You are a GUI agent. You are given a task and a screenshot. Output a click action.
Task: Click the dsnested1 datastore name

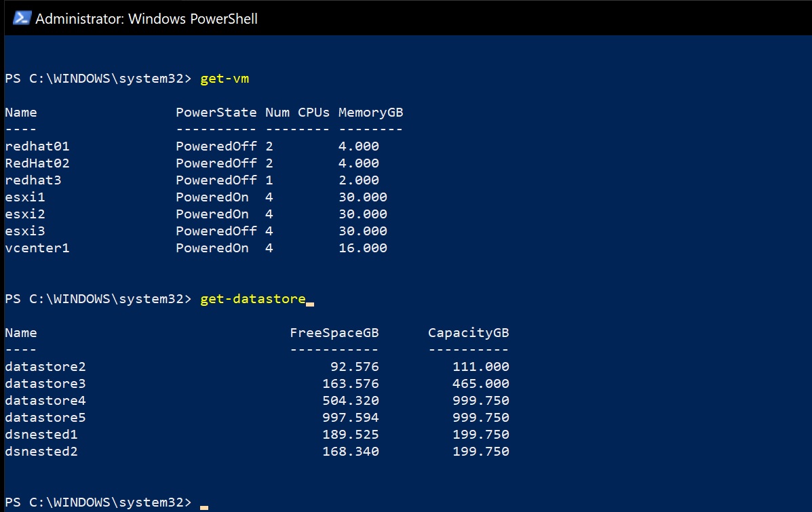[x=41, y=435]
